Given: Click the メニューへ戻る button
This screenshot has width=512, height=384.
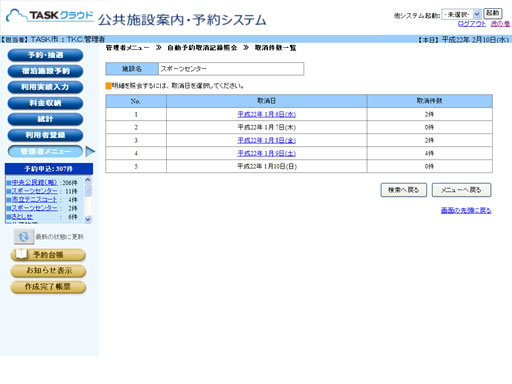Looking at the screenshot, I should pyautogui.click(x=461, y=190).
